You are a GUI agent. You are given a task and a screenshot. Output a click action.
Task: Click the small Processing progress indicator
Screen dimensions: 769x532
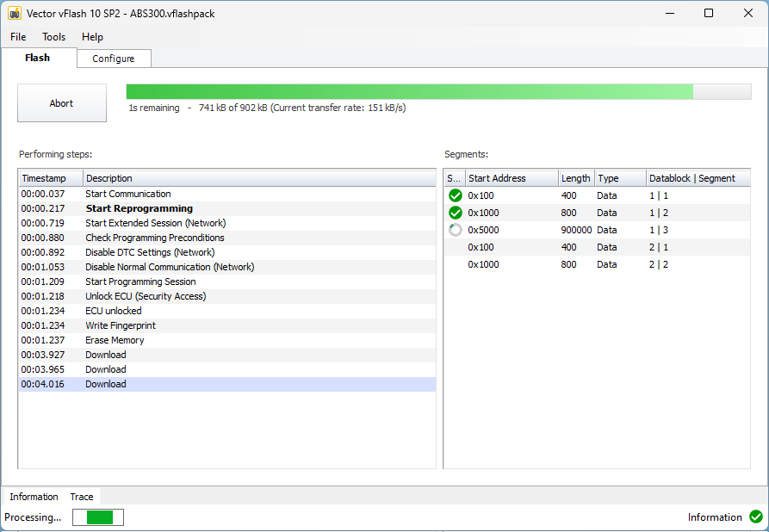tap(98, 517)
